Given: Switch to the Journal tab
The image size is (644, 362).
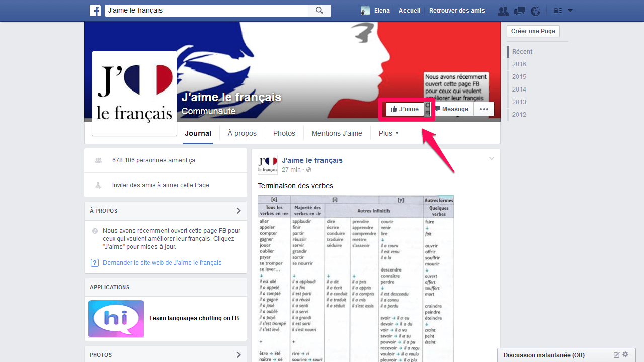Looking at the screenshot, I should (x=198, y=133).
